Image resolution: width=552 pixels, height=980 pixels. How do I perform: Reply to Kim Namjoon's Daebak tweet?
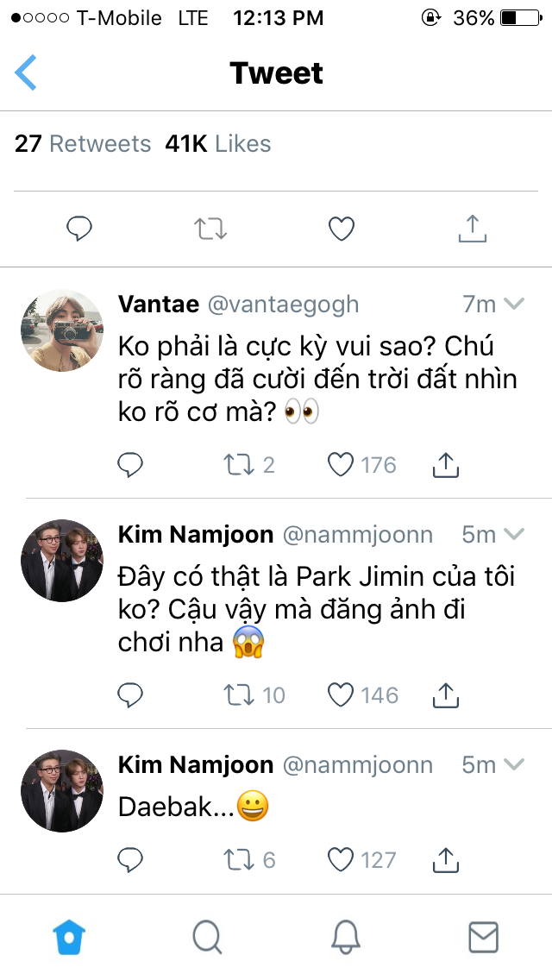pyautogui.click(x=129, y=858)
